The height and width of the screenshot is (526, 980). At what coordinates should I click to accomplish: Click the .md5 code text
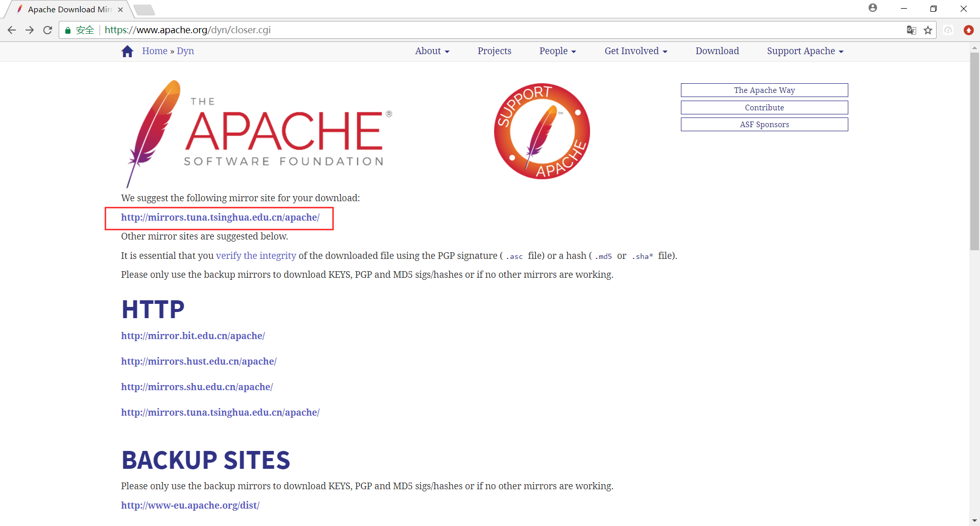(x=603, y=256)
